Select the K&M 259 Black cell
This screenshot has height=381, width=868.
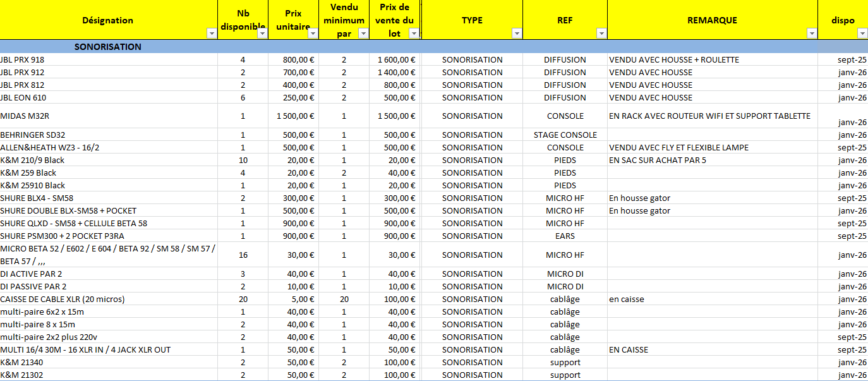[108, 172]
